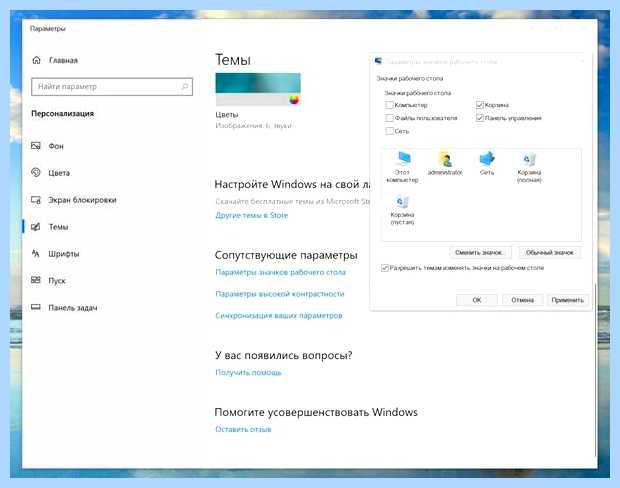
Task: Open the Фон settings page
Action: tap(56, 146)
